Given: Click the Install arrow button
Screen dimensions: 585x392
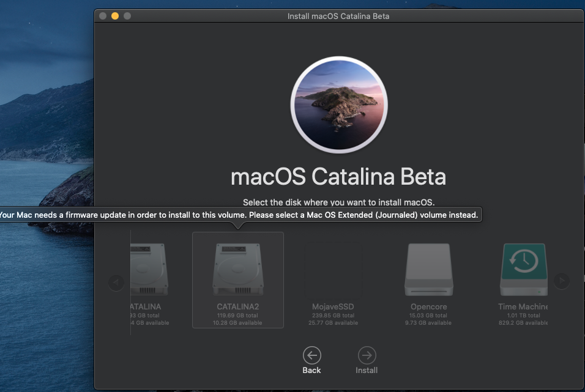Looking at the screenshot, I should [x=367, y=355].
